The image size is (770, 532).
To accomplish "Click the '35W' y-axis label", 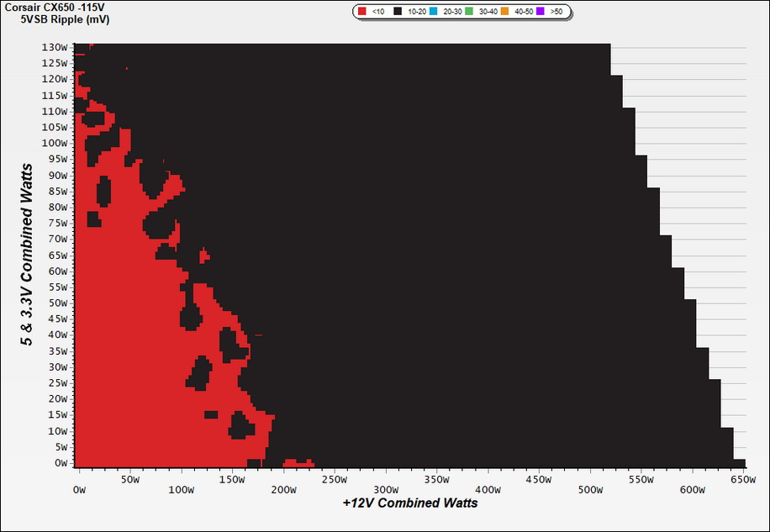I will pos(57,351).
